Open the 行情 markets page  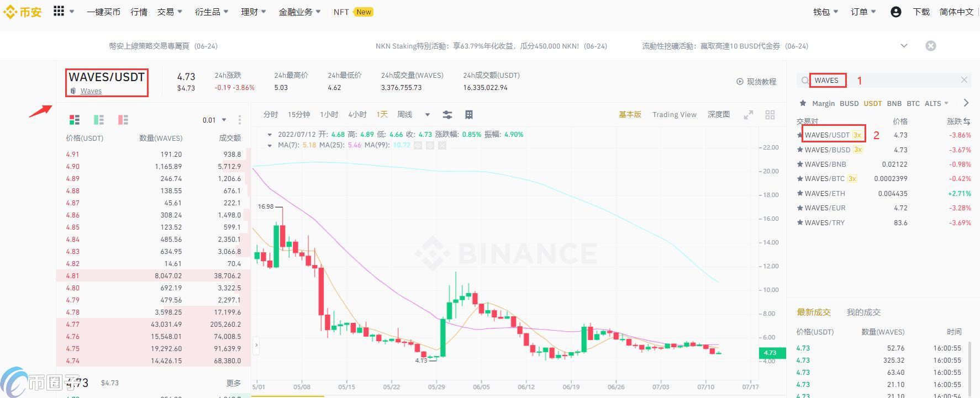(139, 12)
